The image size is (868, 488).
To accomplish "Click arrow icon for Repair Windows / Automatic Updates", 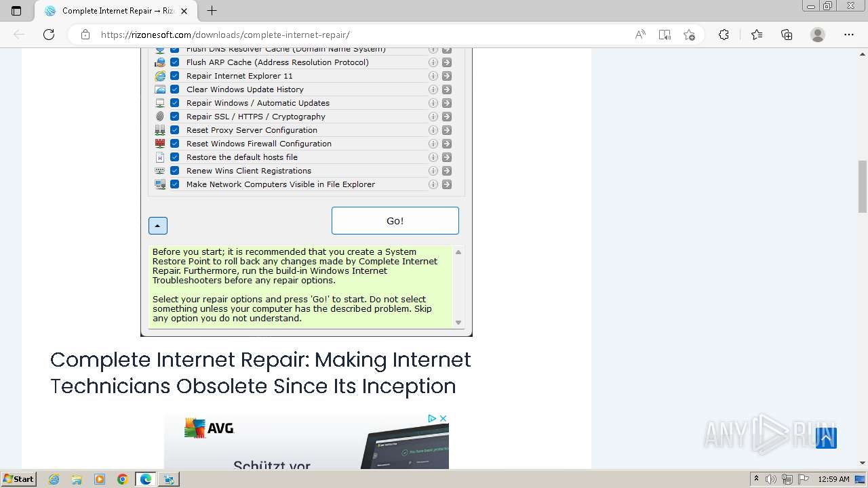I will coord(447,103).
